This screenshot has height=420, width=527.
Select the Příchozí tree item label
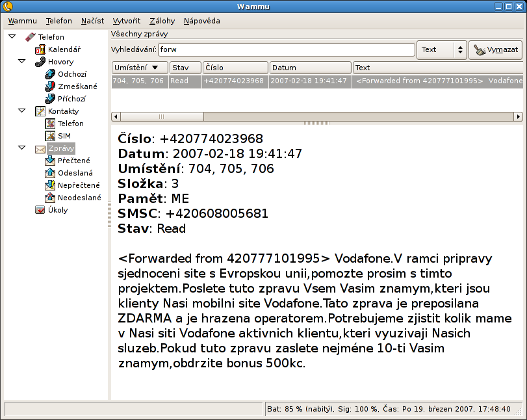[72, 99]
